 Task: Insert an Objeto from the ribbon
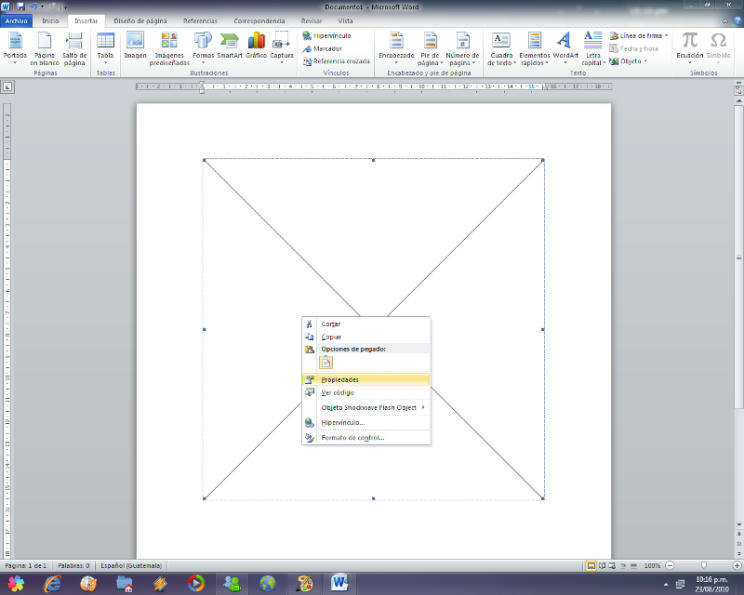click(628, 61)
